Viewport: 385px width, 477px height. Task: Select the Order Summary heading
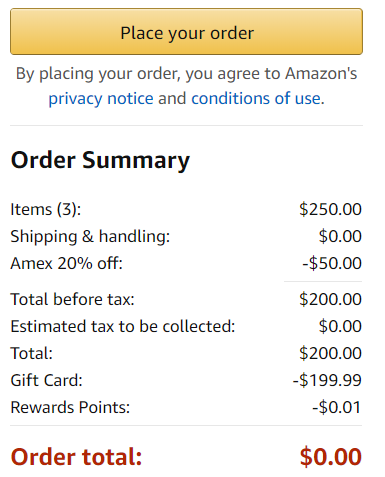point(100,161)
